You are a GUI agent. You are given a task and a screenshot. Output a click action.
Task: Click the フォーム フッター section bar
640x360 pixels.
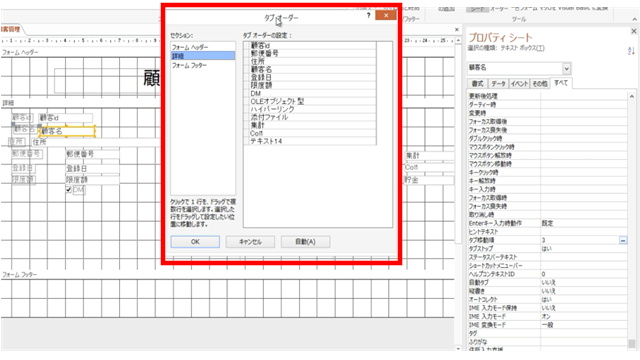[x=227, y=275]
